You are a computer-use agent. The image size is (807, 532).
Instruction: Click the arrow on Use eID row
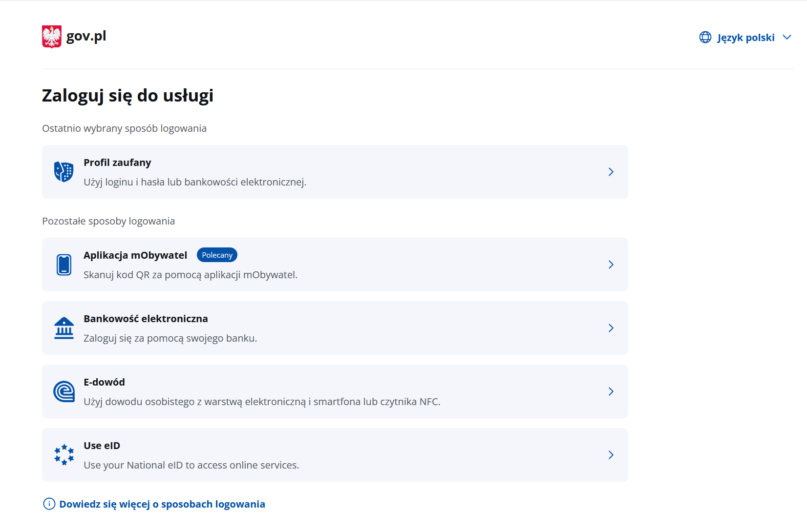[x=611, y=455]
